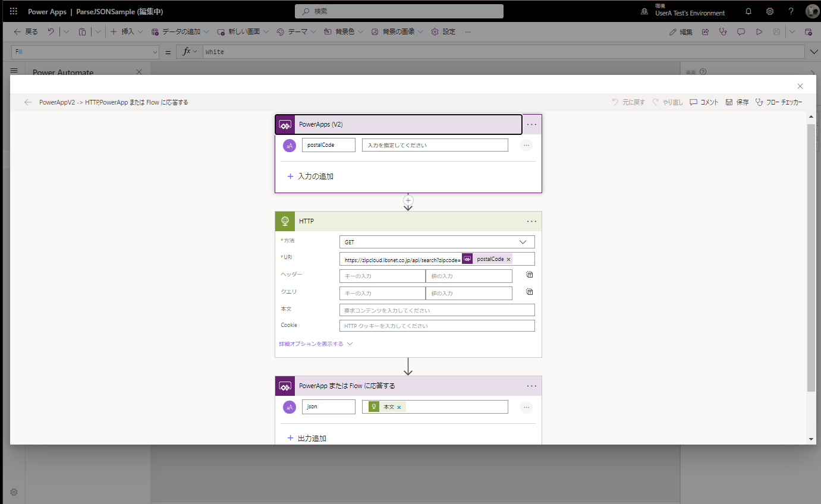Open the Microsoft 365 app launcher waffle
The image size is (821, 504).
click(13, 11)
